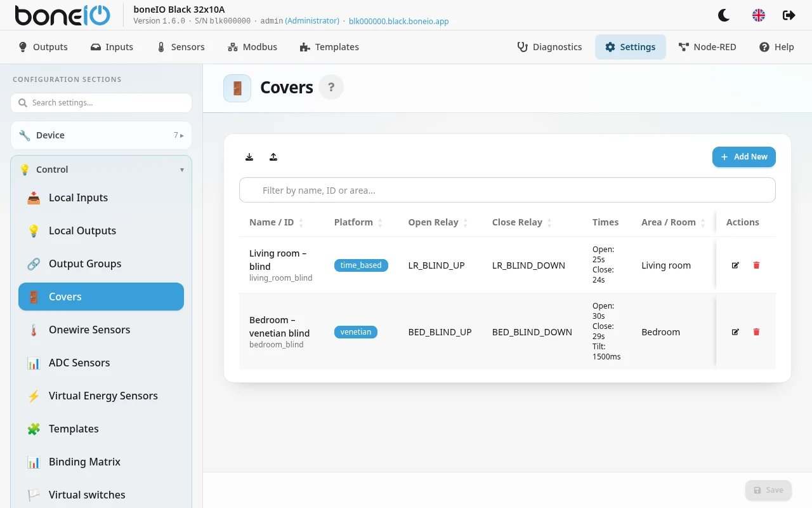Switch to the Outputs tab
The image size is (812, 508).
(43, 47)
